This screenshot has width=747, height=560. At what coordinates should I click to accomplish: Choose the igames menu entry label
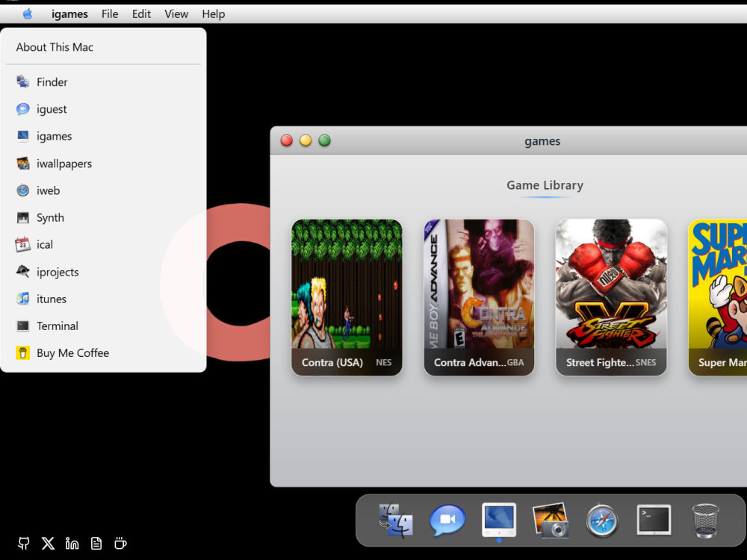(55, 136)
